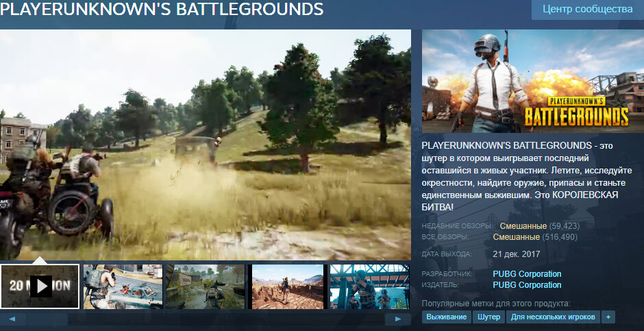Image resolution: width=644 pixels, height=331 pixels.
Task: Select the rainy road soldier thumbnail
Action: (205, 286)
